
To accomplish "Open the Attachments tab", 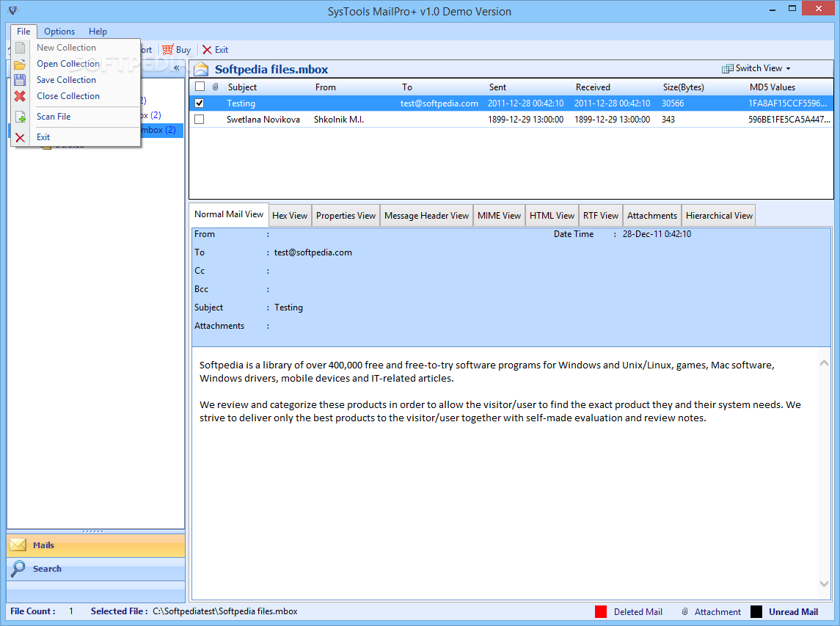I will click(652, 216).
